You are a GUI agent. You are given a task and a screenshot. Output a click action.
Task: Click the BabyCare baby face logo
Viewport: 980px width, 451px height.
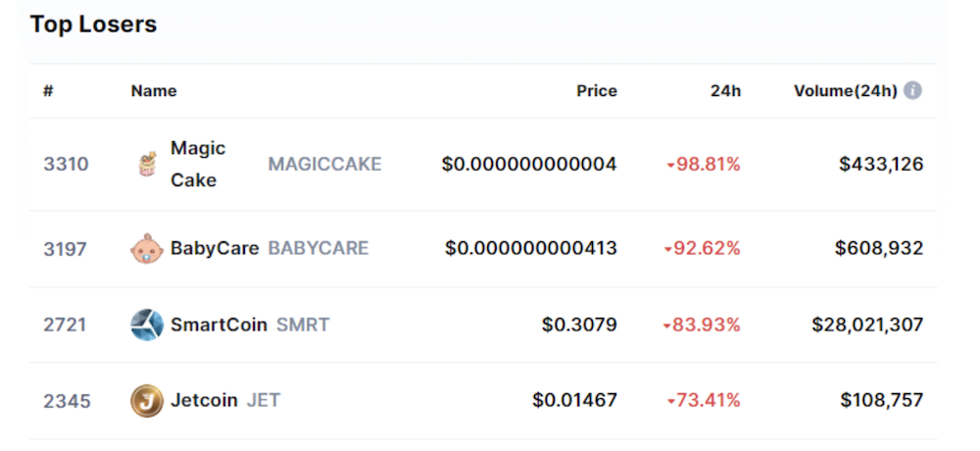[147, 248]
